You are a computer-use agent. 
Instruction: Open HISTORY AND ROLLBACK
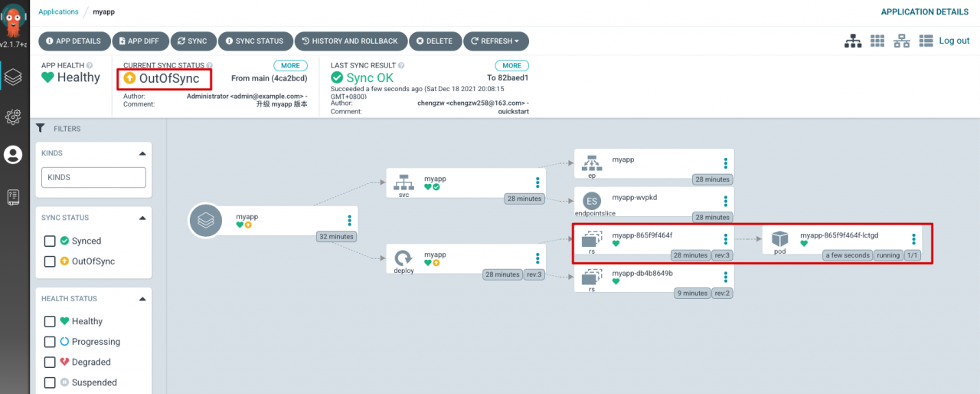tap(350, 41)
